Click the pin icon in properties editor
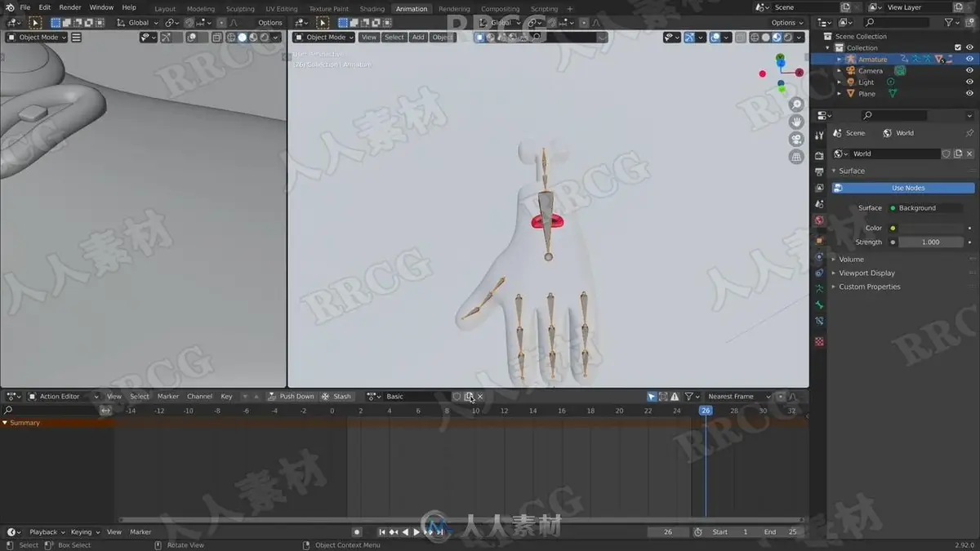980x551 pixels. [x=969, y=133]
